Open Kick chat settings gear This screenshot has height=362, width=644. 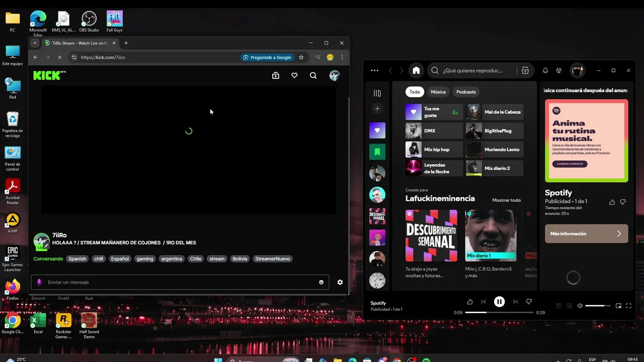[x=340, y=282]
